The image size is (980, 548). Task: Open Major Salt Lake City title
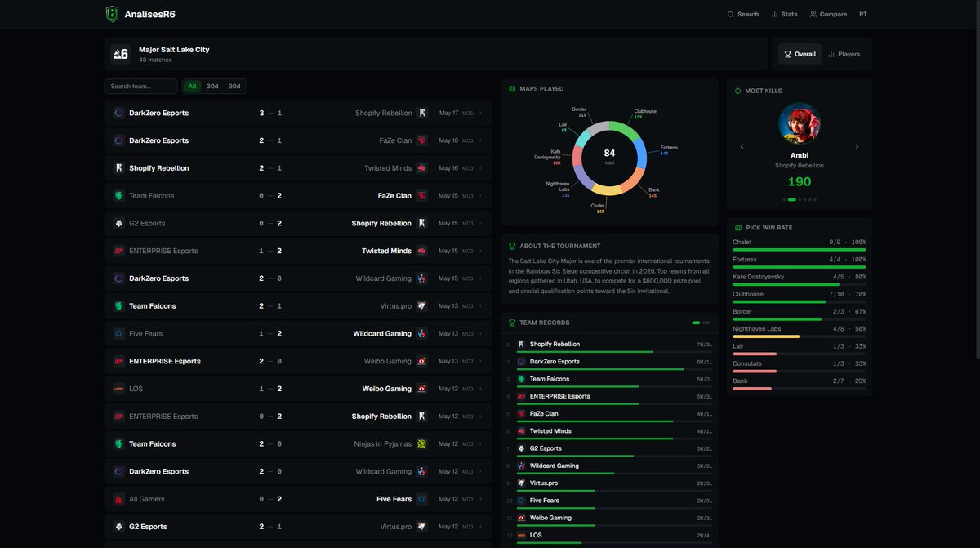[x=174, y=50]
